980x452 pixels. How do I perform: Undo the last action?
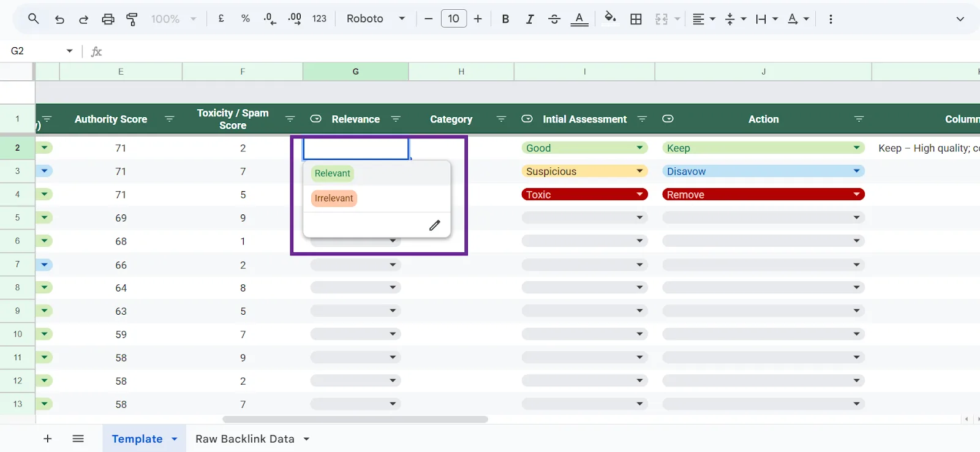point(59,19)
